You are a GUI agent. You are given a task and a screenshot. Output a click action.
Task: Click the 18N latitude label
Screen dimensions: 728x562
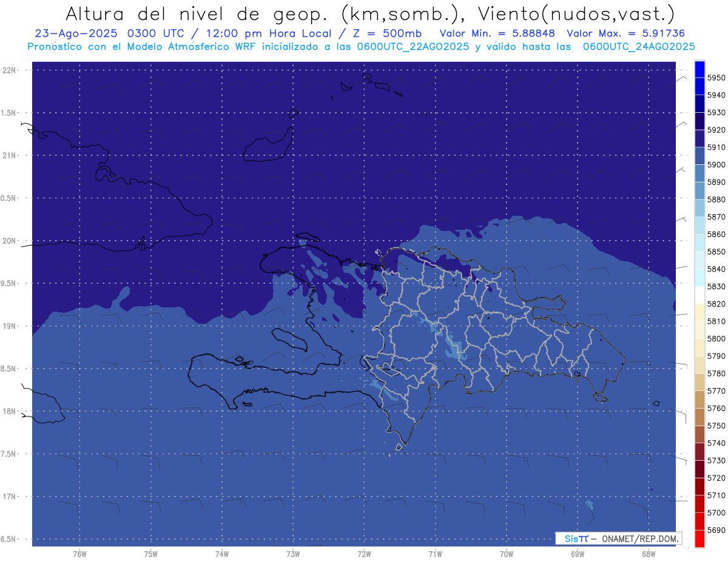(10, 411)
